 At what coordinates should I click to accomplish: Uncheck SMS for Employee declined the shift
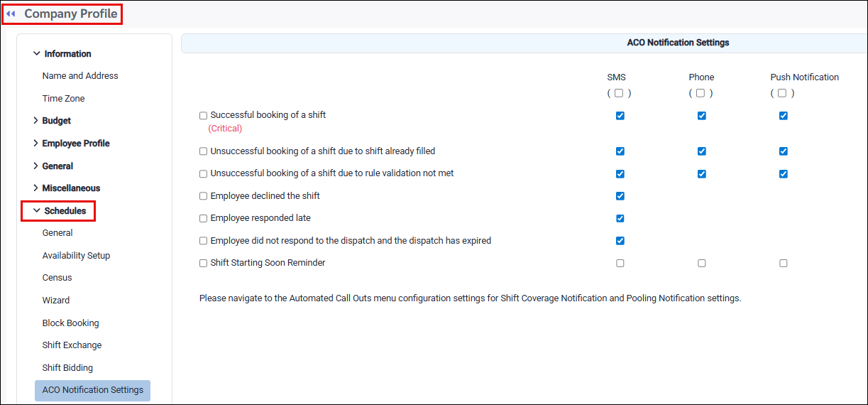click(x=620, y=196)
